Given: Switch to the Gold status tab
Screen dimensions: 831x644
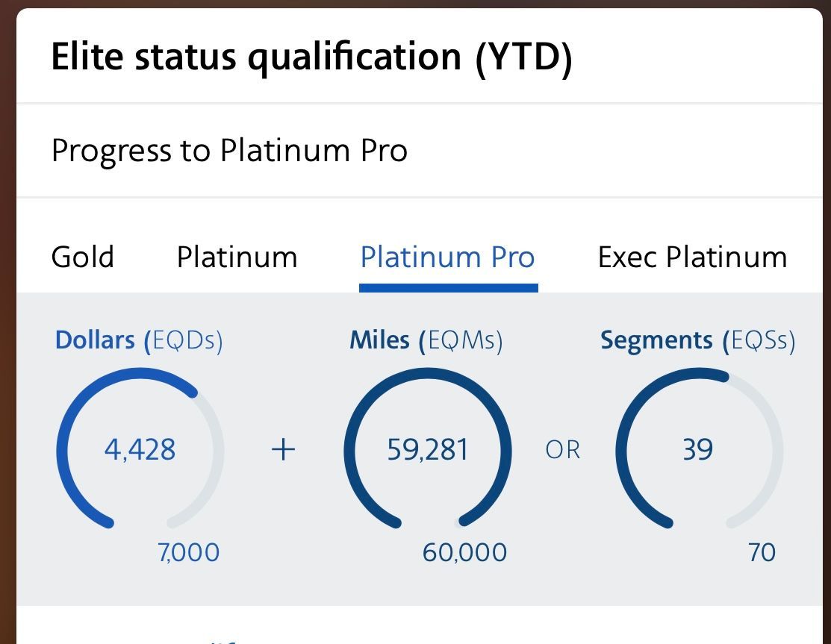Looking at the screenshot, I should tap(82, 257).
